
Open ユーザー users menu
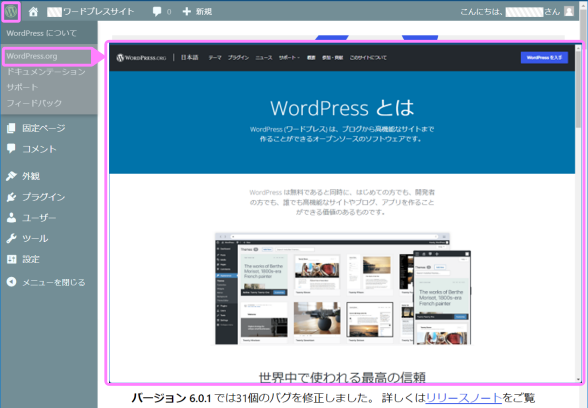[39, 218]
